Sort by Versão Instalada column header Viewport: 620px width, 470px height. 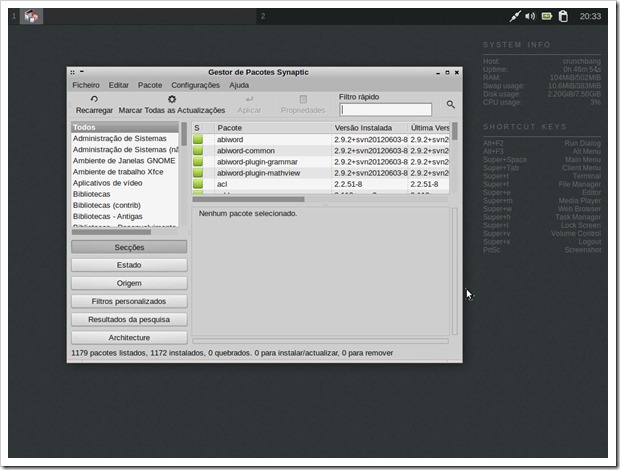click(369, 128)
